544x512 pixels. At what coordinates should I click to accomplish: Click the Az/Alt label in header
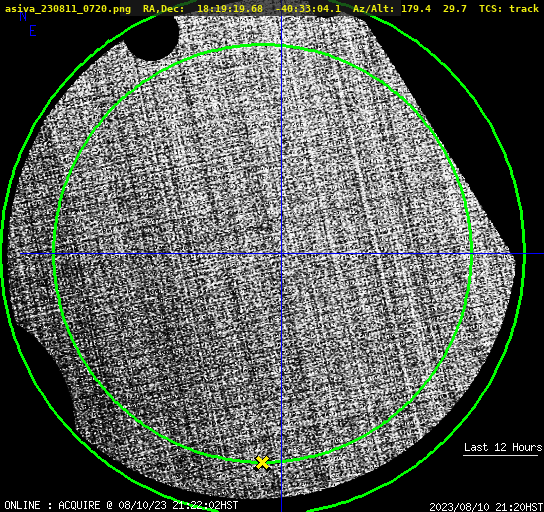click(x=374, y=8)
